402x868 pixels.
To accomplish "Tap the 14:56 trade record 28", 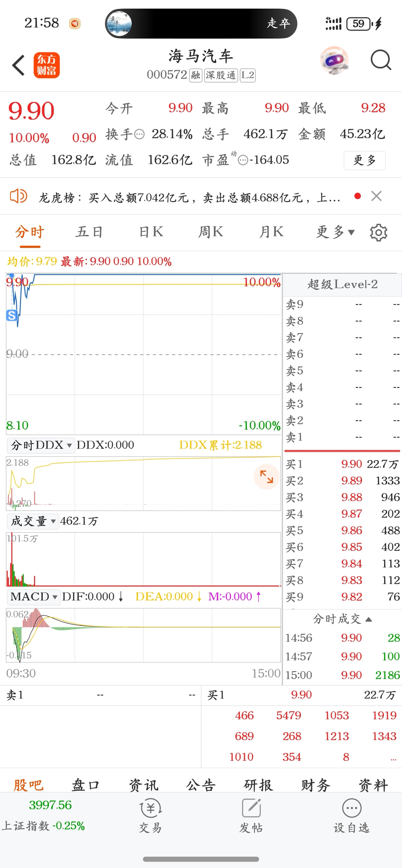I will [342, 638].
